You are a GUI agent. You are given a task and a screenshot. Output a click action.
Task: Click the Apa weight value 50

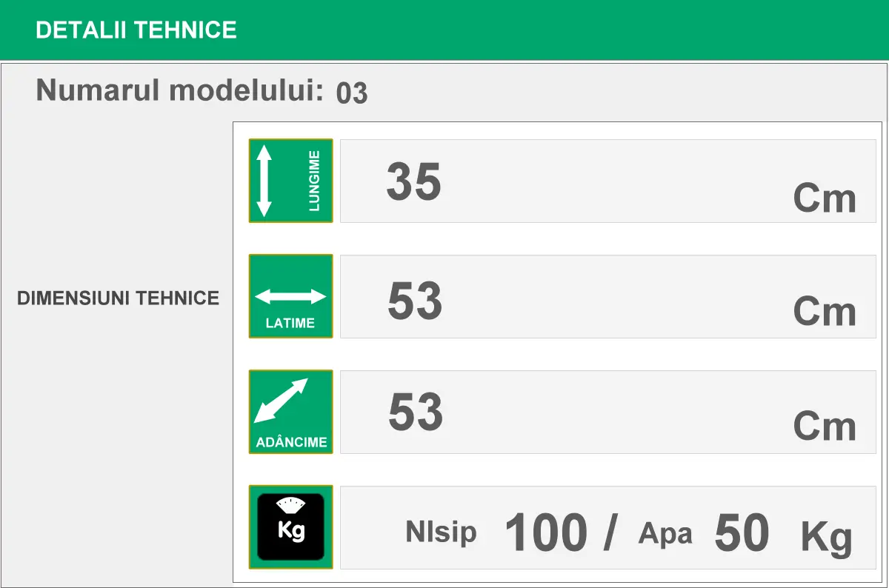(x=742, y=532)
